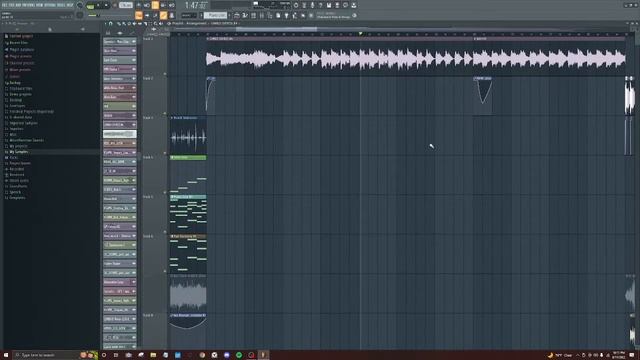Click the Windows Start button
Image resolution: width=640 pixels, height=360 pixels.
6,355
